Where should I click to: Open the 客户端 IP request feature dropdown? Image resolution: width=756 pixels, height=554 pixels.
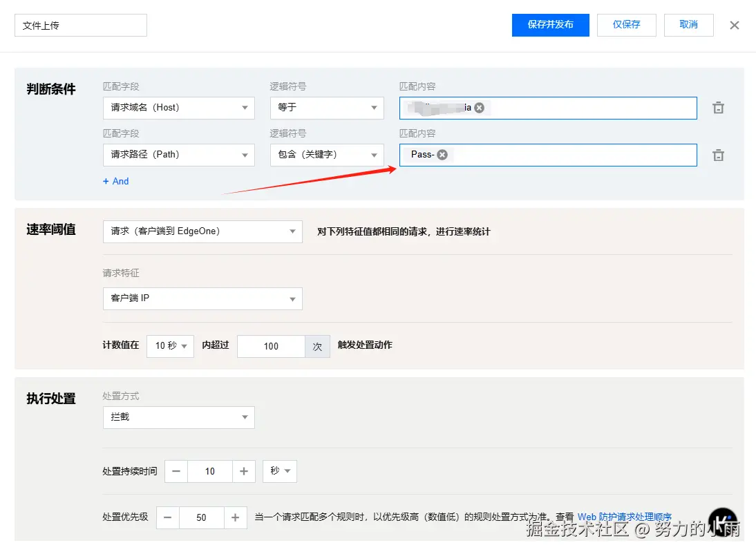tap(202, 298)
